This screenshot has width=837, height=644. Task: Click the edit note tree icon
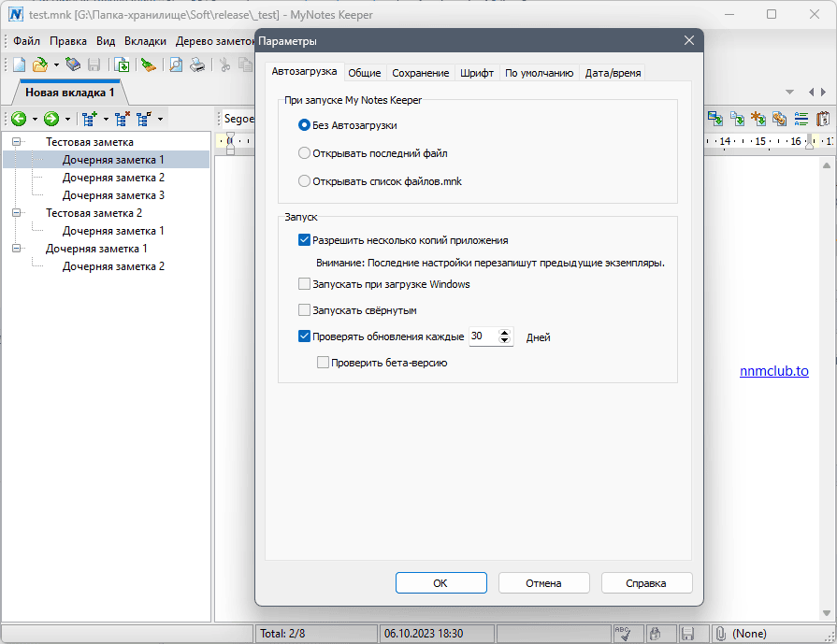tap(144, 119)
